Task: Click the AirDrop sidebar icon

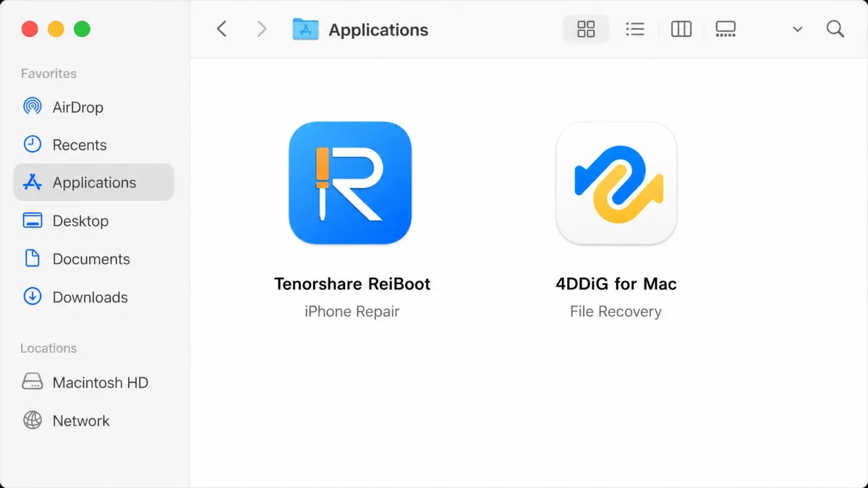Action: coord(33,107)
